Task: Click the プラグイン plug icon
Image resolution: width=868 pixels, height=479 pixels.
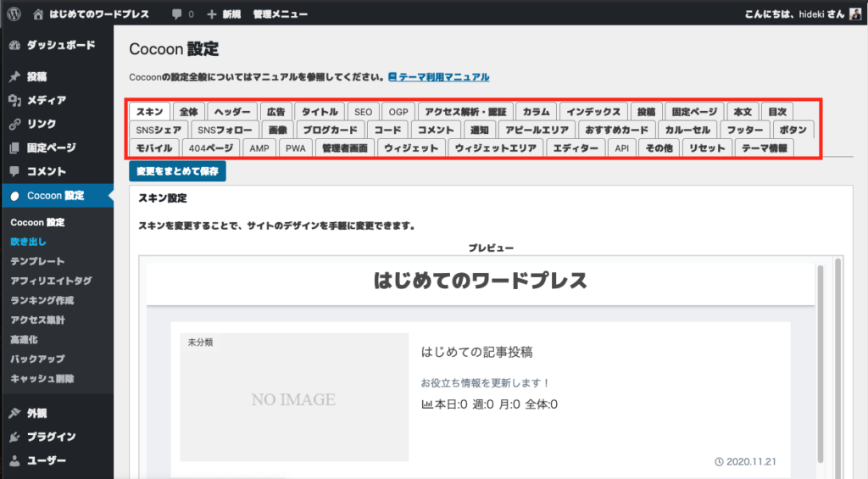Action: coord(15,437)
